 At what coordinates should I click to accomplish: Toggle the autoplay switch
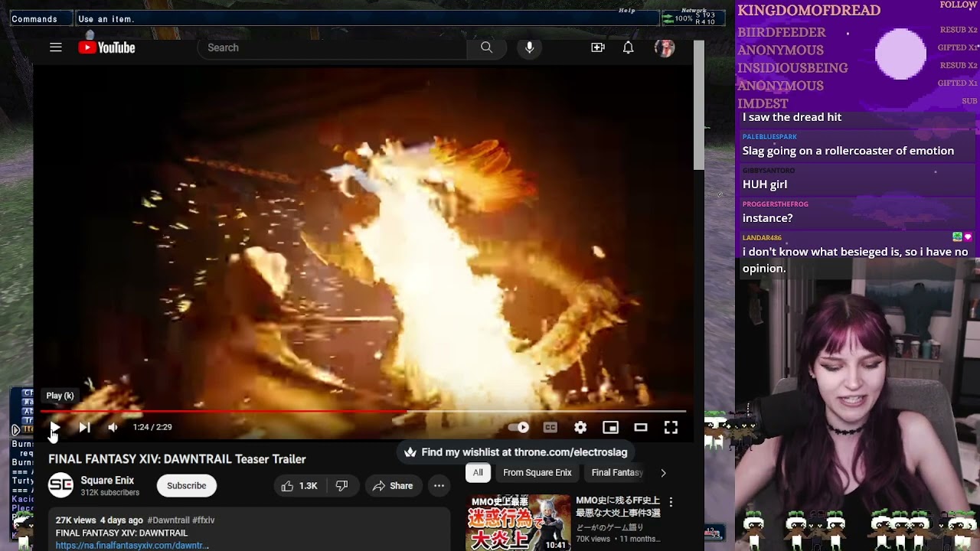point(518,427)
